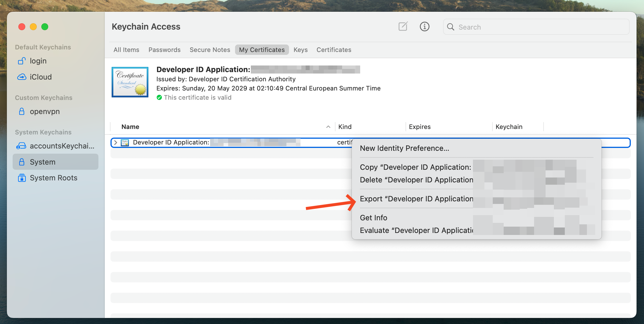Toggle sort order arrow in Name column

(328, 127)
